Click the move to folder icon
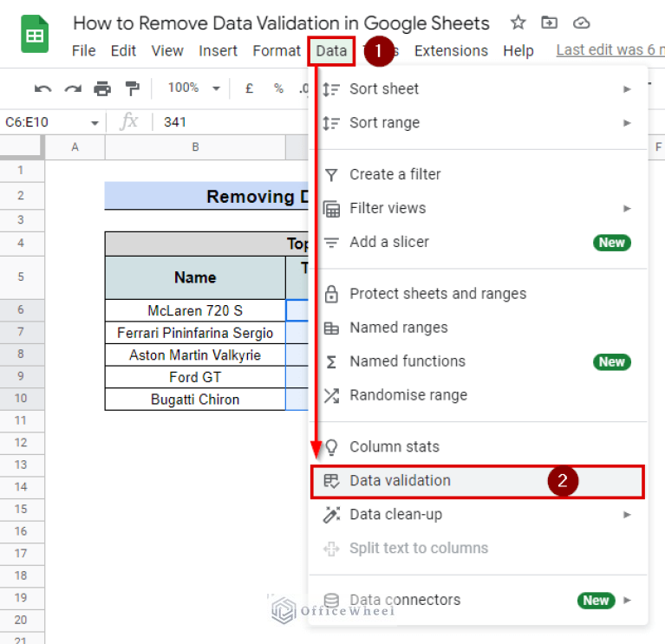 (549, 23)
